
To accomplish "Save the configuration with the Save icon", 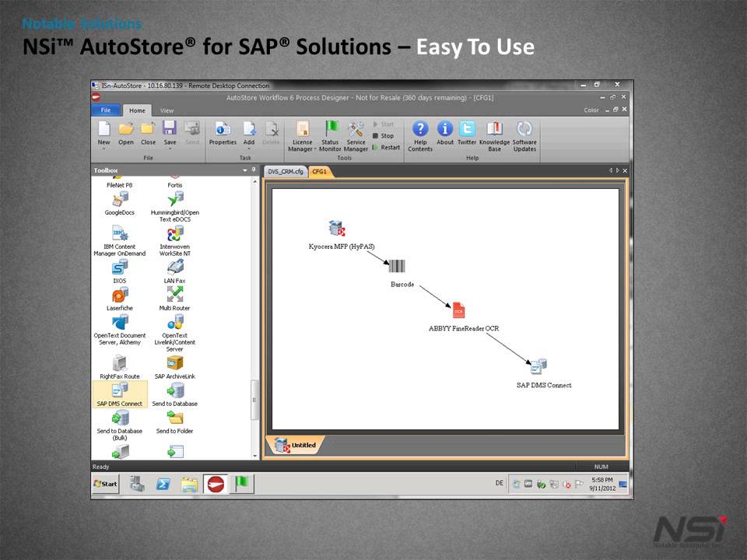I will coord(170,128).
